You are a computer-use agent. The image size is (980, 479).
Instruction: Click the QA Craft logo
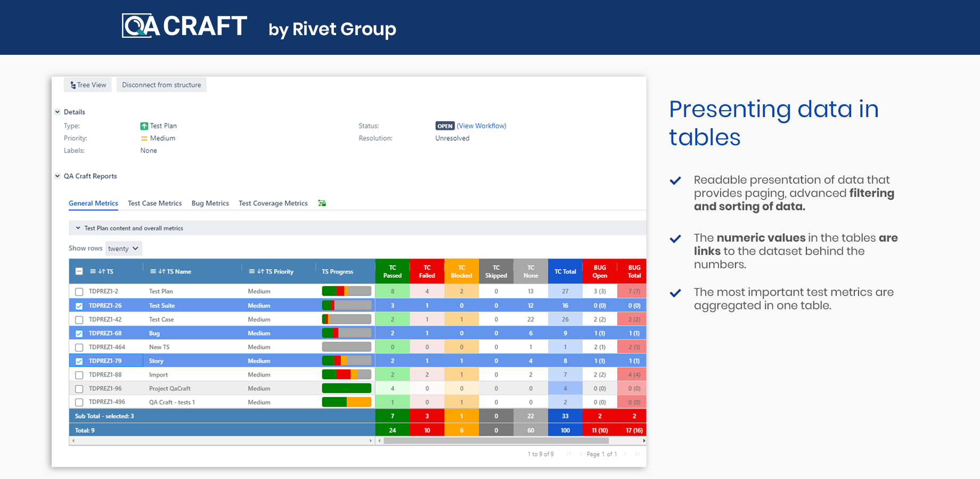184,26
